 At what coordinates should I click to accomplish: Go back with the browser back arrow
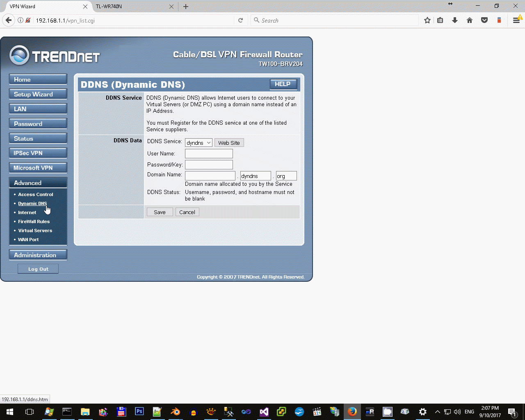(x=9, y=20)
